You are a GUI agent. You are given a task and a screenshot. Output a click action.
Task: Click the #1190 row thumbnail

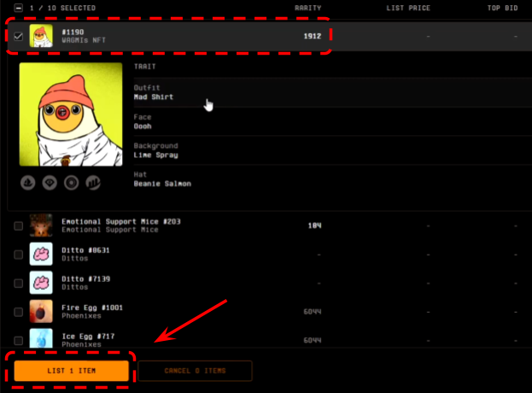[x=41, y=36]
